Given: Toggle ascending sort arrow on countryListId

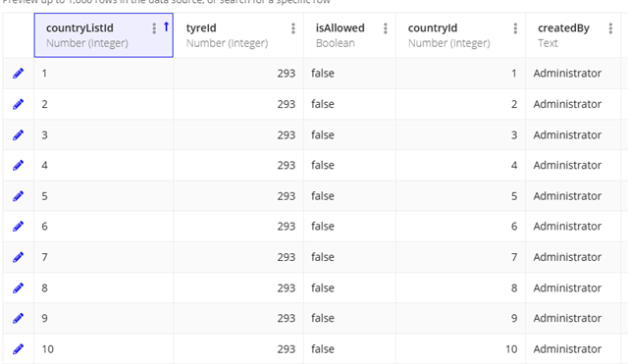Looking at the screenshot, I should 166,27.
